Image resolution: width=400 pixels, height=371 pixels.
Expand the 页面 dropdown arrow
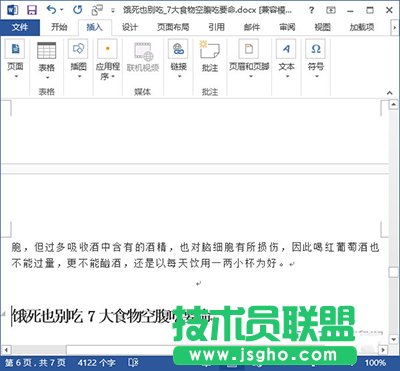[15, 77]
